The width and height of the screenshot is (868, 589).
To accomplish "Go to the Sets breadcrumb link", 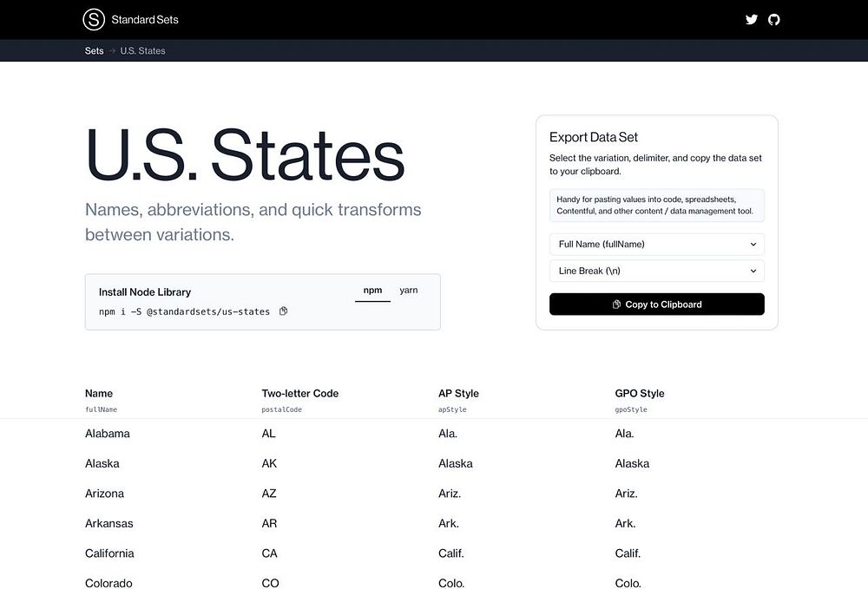I will pos(94,51).
